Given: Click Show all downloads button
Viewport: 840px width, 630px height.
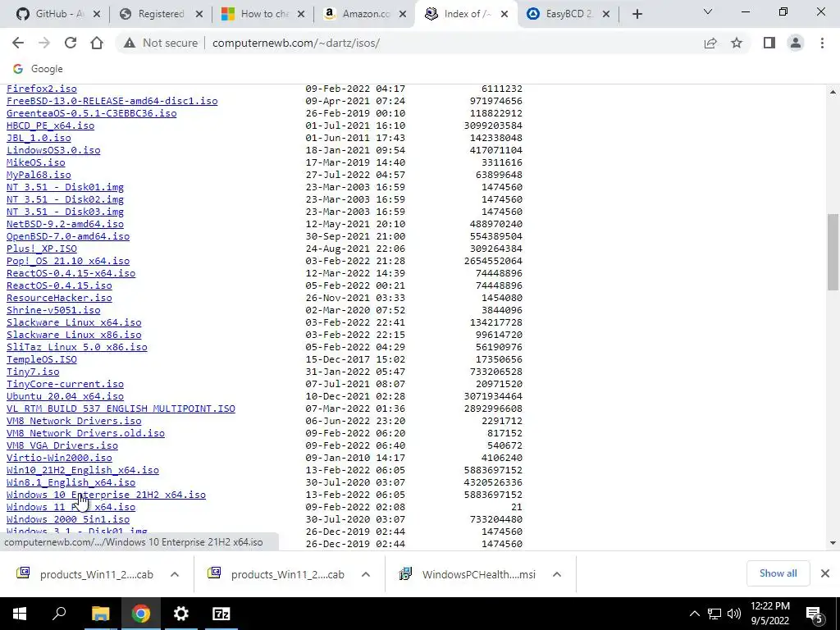Looking at the screenshot, I should coord(778,573).
